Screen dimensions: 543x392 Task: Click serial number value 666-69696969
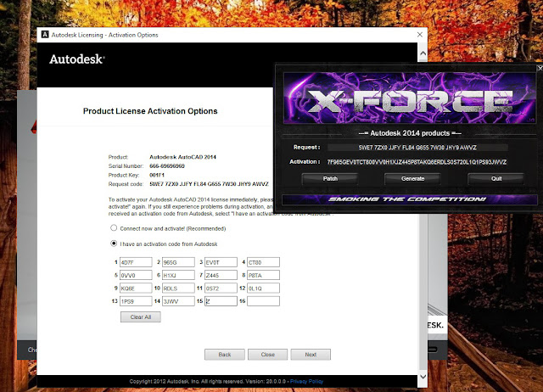[167, 165]
